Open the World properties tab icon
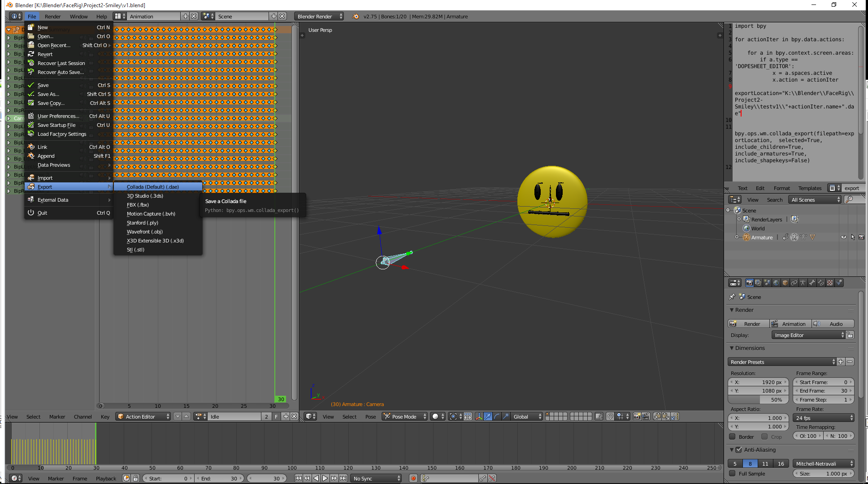The width and height of the screenshot is (868, 484). (x=776, y=283)
